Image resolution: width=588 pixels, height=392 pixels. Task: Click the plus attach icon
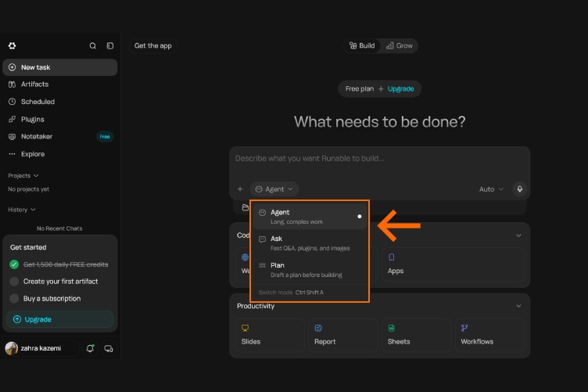240,189
